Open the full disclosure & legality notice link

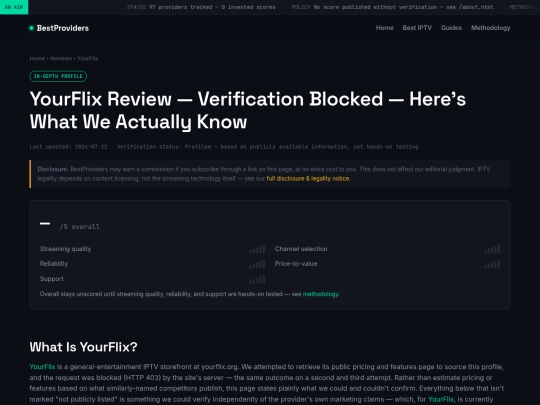308,178
